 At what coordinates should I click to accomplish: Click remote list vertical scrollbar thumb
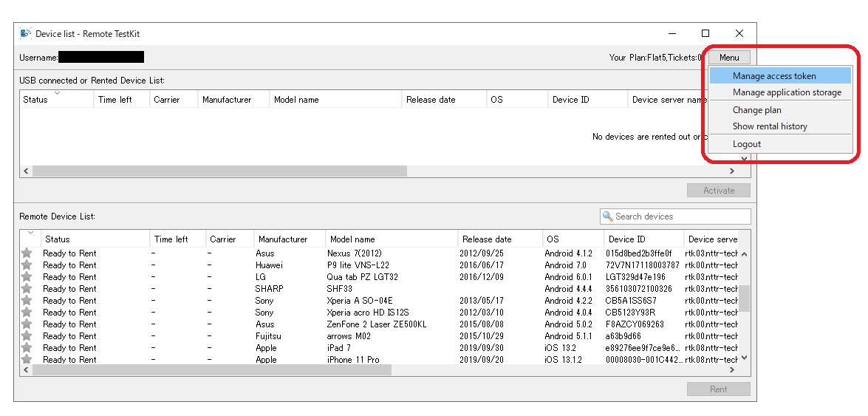[x=745, y=299]
